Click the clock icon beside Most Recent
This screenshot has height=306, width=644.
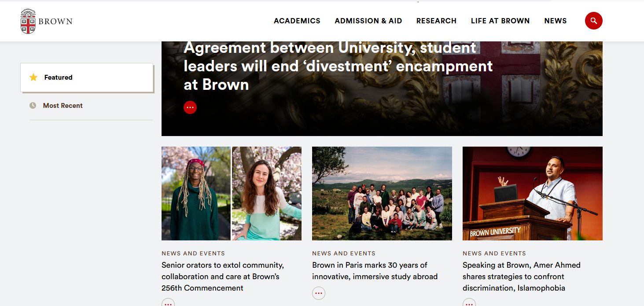pos(33,106)
